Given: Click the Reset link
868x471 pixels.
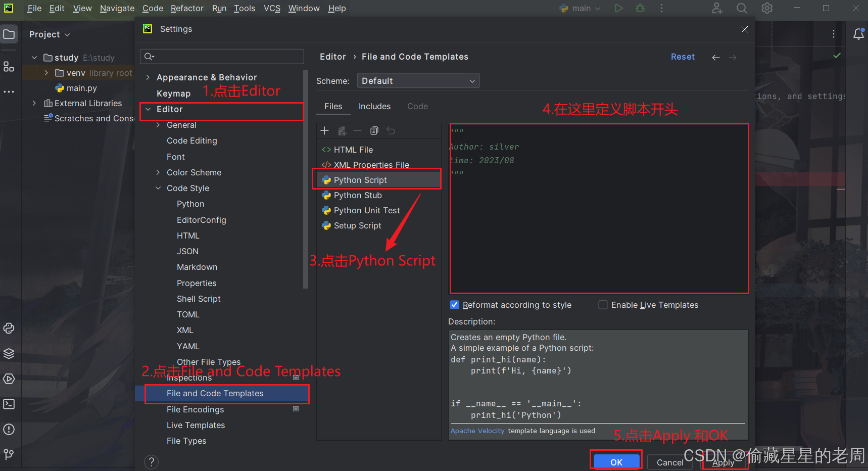Looking at the screenshot, I should tap(683, 57).
